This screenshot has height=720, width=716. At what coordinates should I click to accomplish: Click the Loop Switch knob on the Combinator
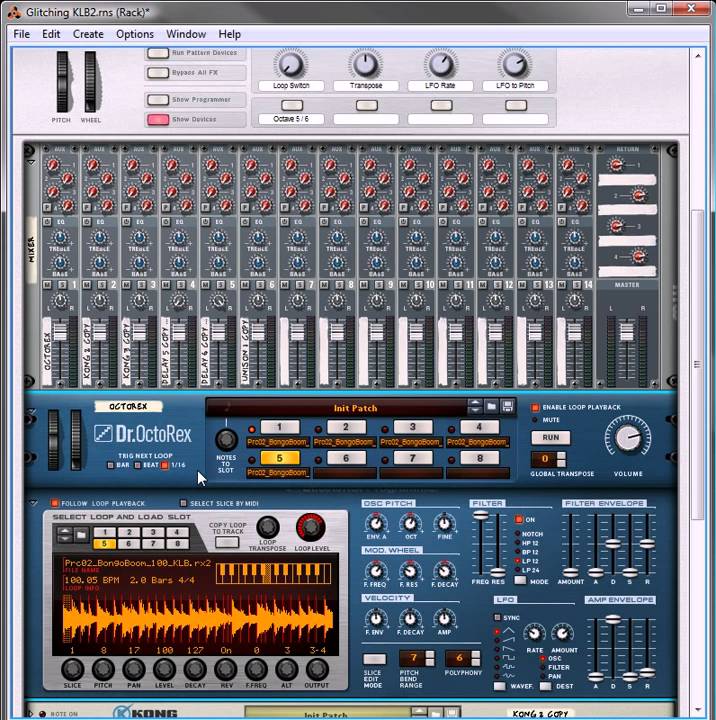[x=291, y=65]
